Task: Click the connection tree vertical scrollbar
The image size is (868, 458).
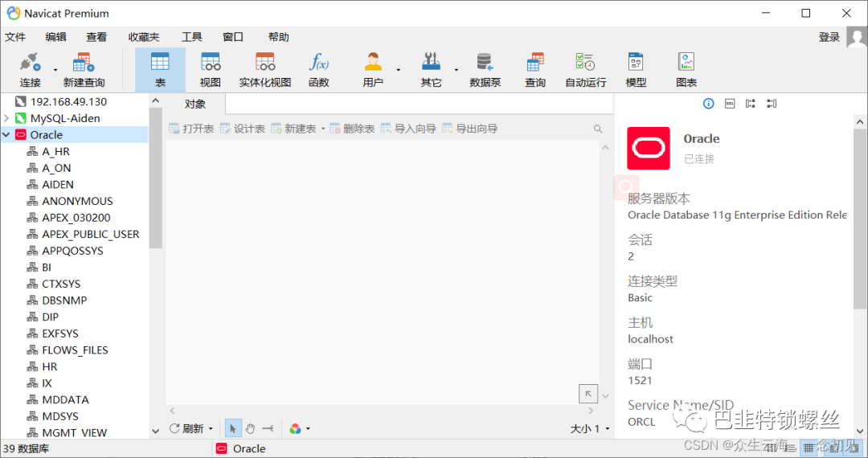Action: point(156,178)
